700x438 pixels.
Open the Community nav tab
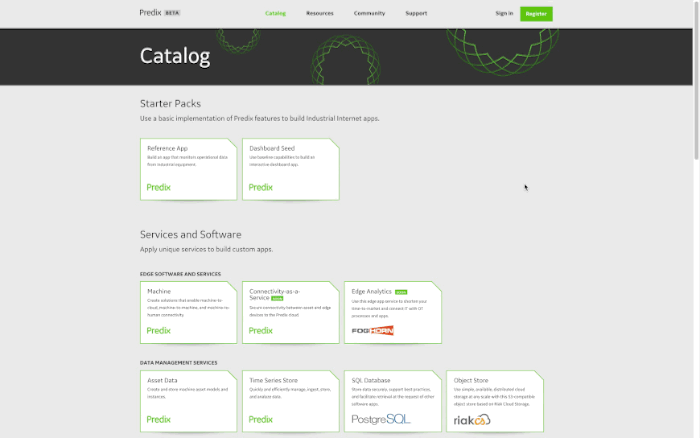tap(369, 13)
